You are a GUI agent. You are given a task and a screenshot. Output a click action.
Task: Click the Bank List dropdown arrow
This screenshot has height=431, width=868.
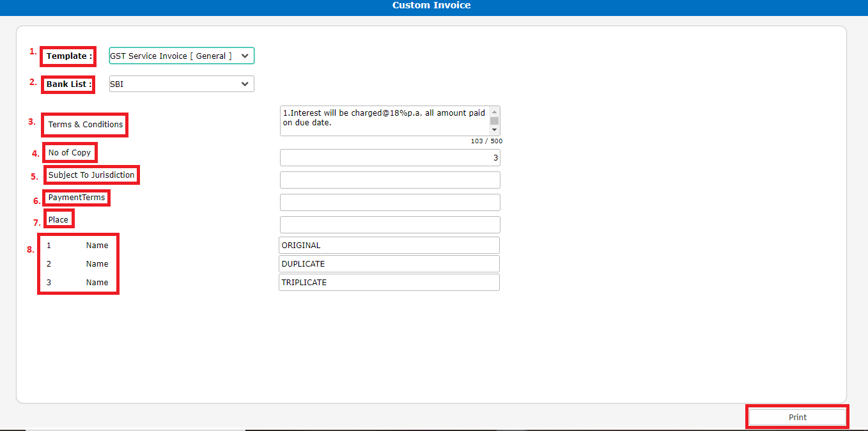click(245, 84)
